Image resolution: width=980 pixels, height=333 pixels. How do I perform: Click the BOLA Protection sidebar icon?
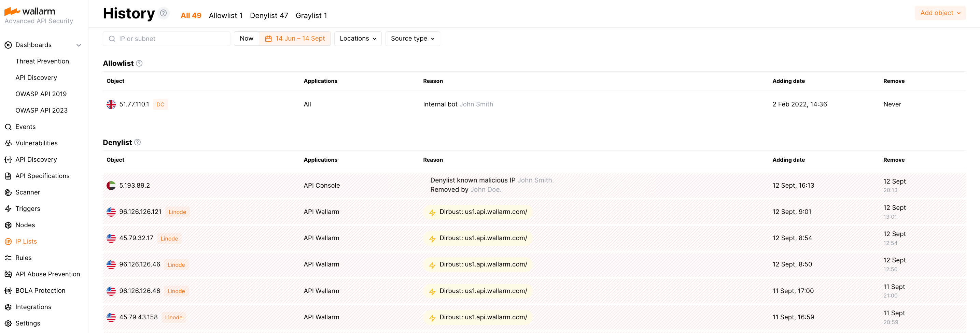(8, 290)
